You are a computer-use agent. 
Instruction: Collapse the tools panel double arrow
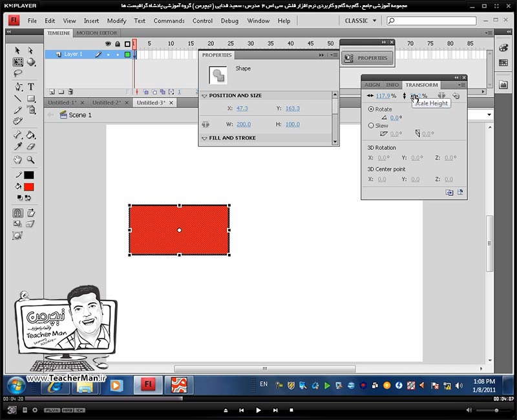click(8, 32)
